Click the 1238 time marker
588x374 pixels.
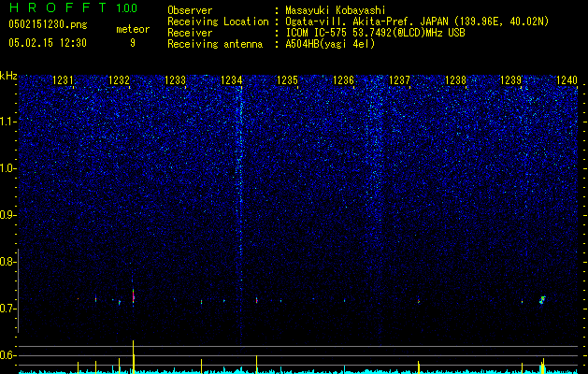click(x=455, y=79)
